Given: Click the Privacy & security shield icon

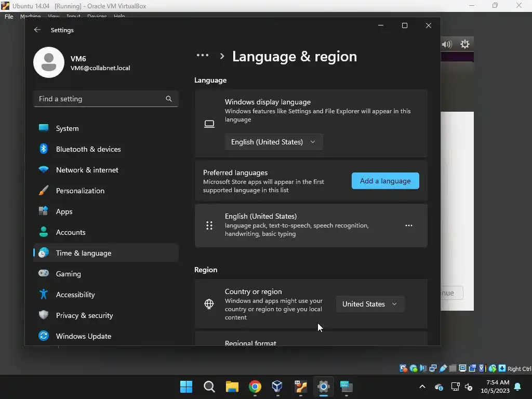Looking at the screenshot, I should [44, 315].
